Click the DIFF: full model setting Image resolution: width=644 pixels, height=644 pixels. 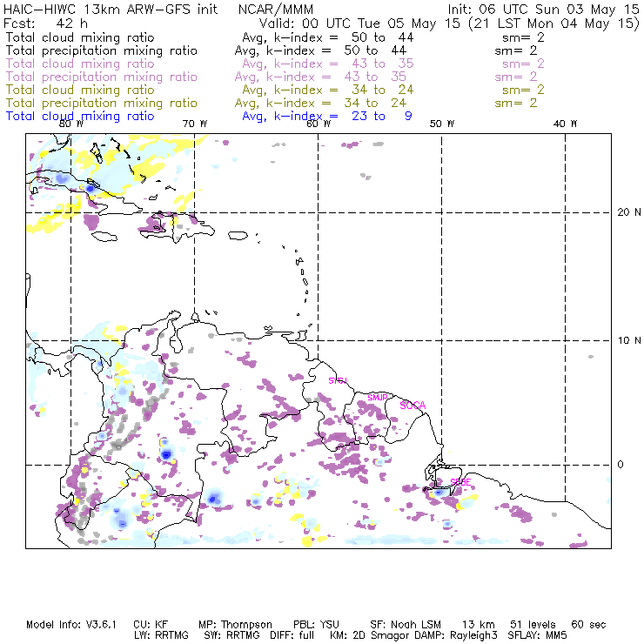(x=292, y=635)
